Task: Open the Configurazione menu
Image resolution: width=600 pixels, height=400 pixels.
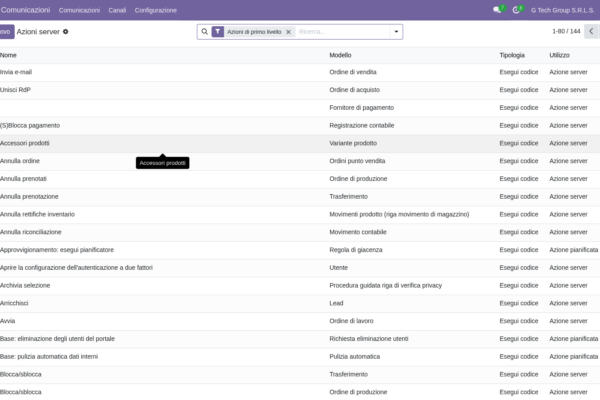Action: click(156, 10)
